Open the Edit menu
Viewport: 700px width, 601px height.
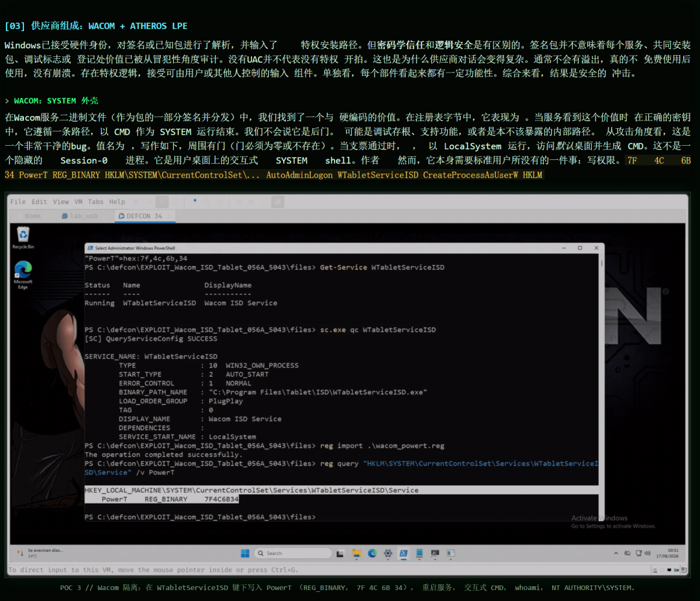[x=39, y=201]
